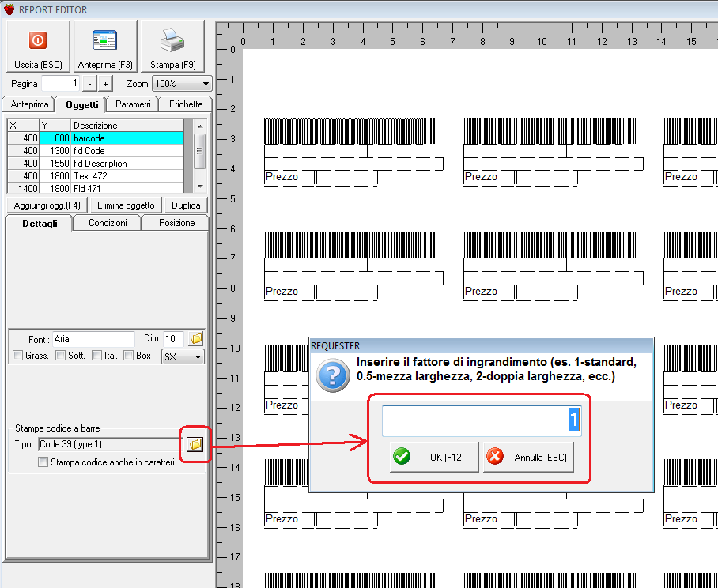Image resolution: width=718 pixels, height=588 pixels.
Task: Switch to the Etichette tab
Action: [x=186, y=104]
